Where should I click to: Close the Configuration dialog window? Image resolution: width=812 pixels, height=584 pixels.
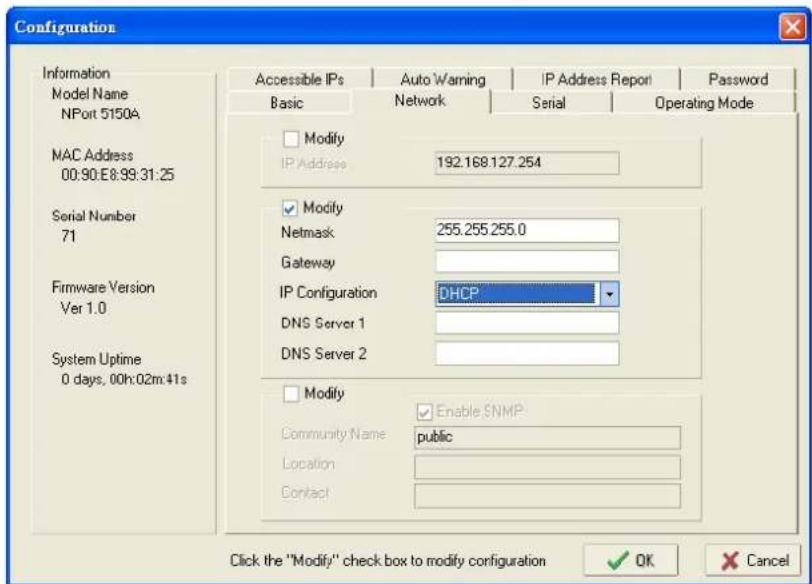click(792, 26)
